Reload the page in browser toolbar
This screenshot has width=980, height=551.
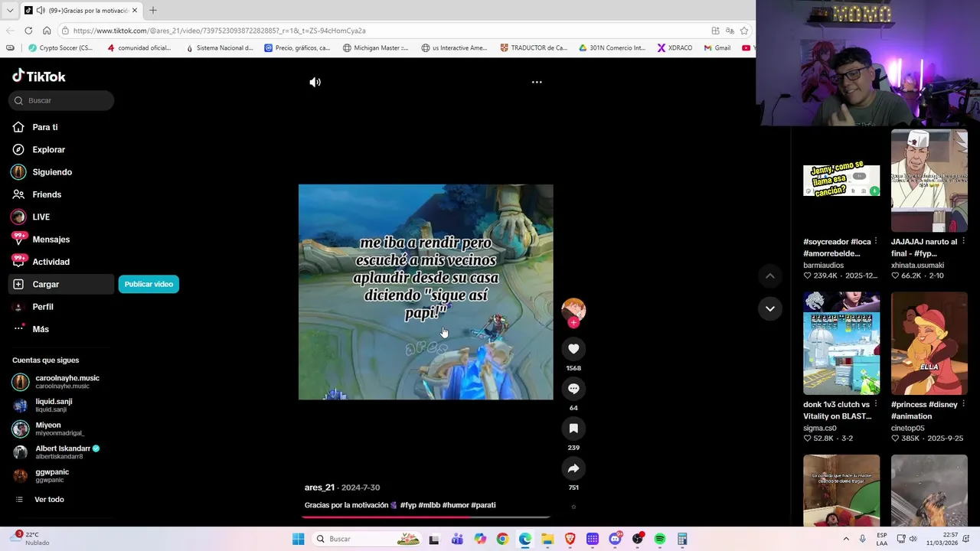[x=28, y=31]
